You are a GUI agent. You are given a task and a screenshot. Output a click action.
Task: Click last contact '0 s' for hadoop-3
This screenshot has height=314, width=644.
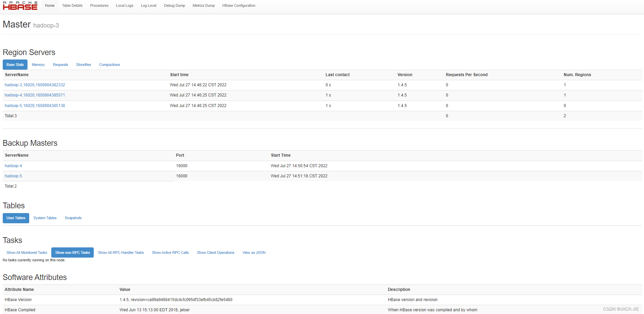pos(328,85)
